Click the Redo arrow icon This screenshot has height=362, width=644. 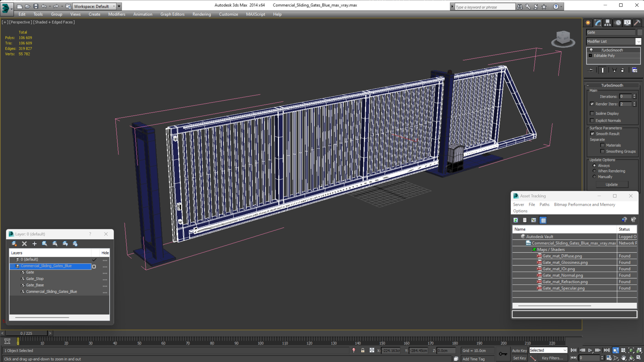(56, 6)
